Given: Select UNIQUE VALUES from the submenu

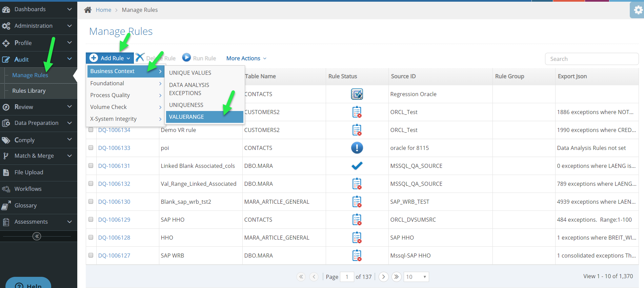Looking at the screenshot, I should (205, 73).
